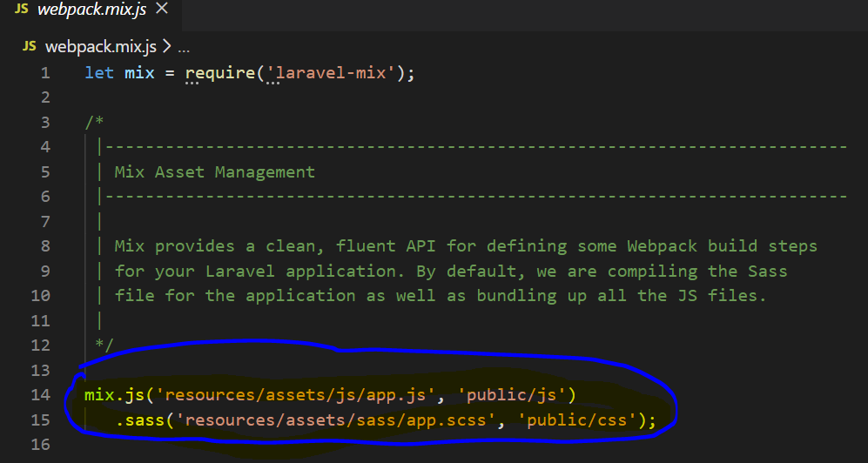Select the webpack.mix.js editor tab
Image resolution: width=868 pixels, height=463 pixels.
[84, 12]
